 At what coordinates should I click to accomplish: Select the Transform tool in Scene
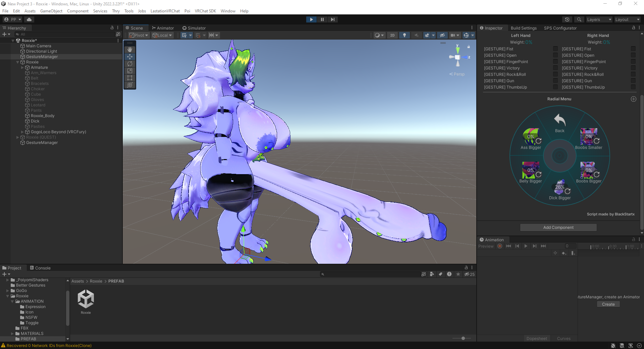click(130, 85)
